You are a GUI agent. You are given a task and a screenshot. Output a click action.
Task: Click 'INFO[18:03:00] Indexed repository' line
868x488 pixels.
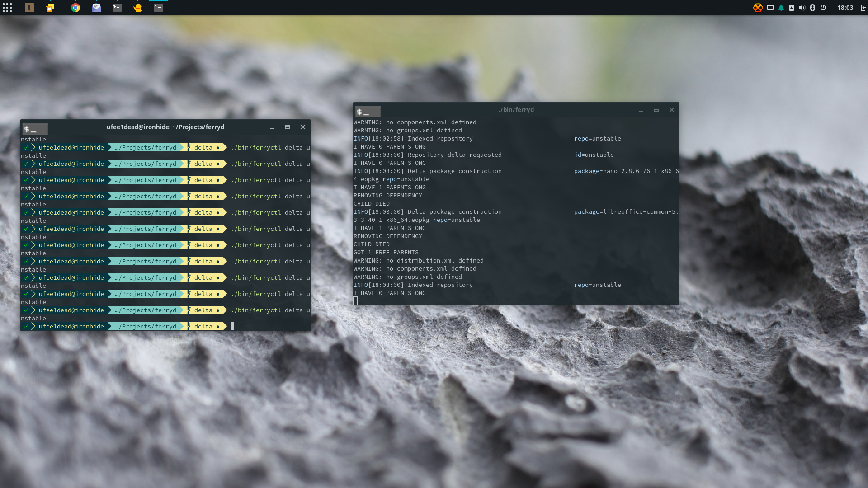[413, 285]
